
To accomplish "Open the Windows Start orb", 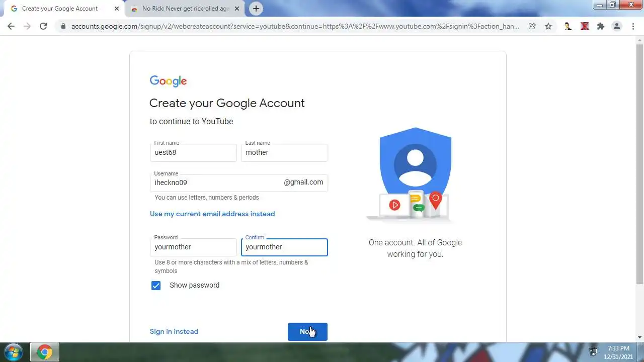I will pyautogui.click(x=13, y=352).
